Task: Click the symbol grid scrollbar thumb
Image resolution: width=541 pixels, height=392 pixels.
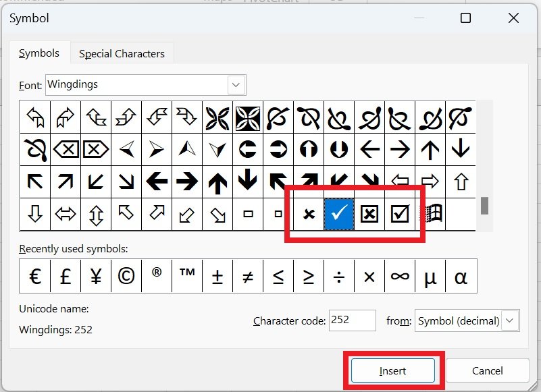Action: [484, 206]
